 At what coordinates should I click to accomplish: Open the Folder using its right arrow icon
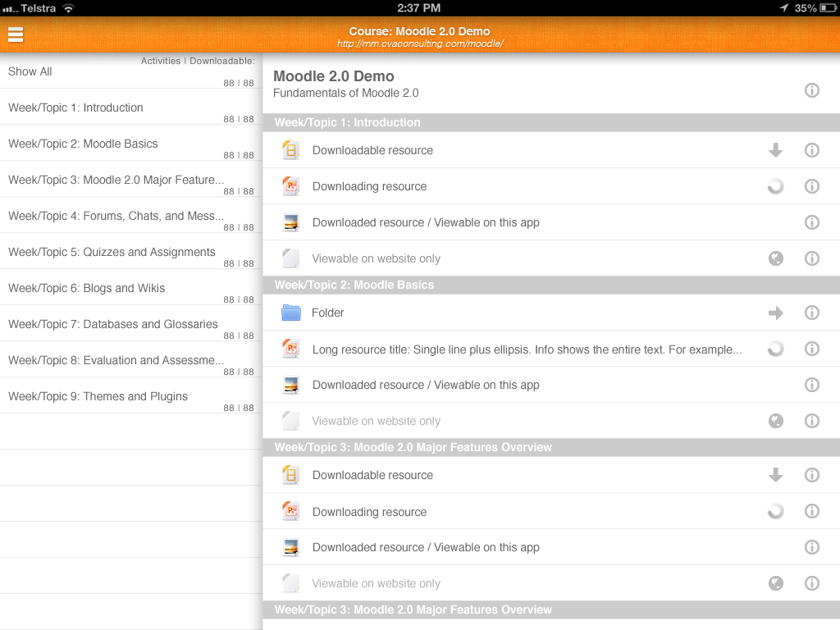click(775, 313)
